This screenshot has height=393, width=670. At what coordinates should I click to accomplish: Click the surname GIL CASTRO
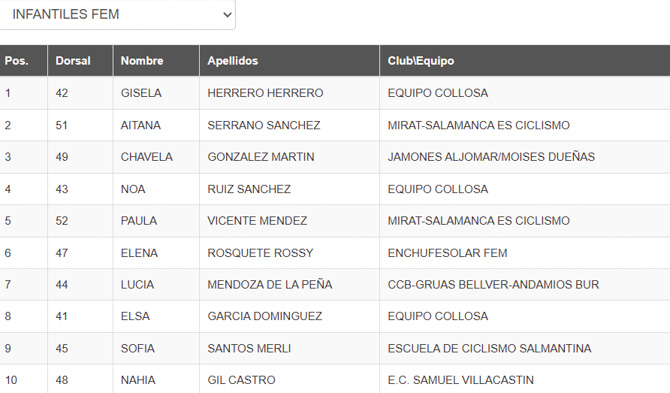[241, 380]
